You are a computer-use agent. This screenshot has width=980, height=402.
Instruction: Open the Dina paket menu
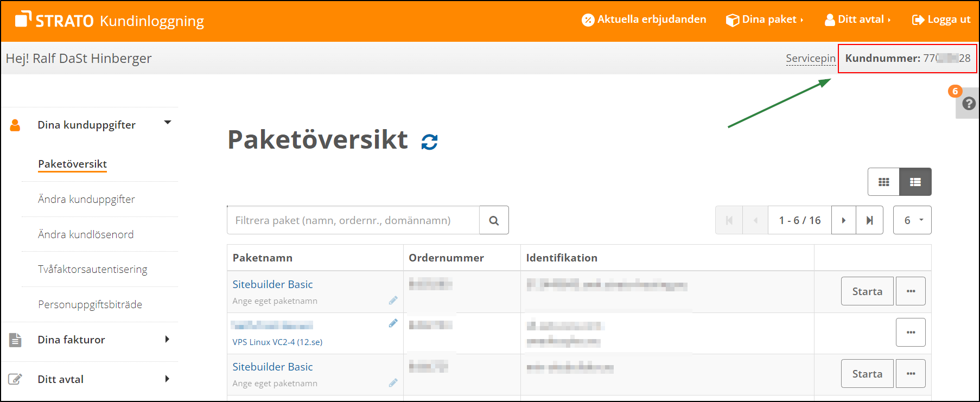pyautogui.click(x=765, y=20)
